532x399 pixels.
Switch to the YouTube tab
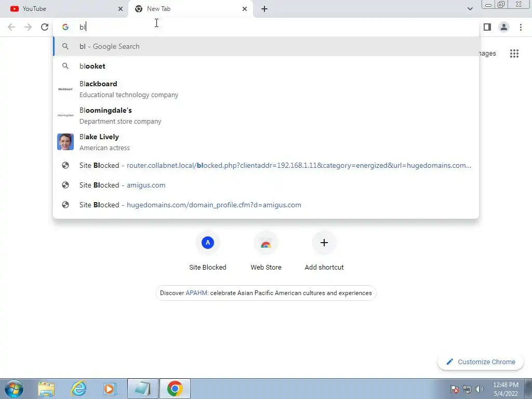64,9
